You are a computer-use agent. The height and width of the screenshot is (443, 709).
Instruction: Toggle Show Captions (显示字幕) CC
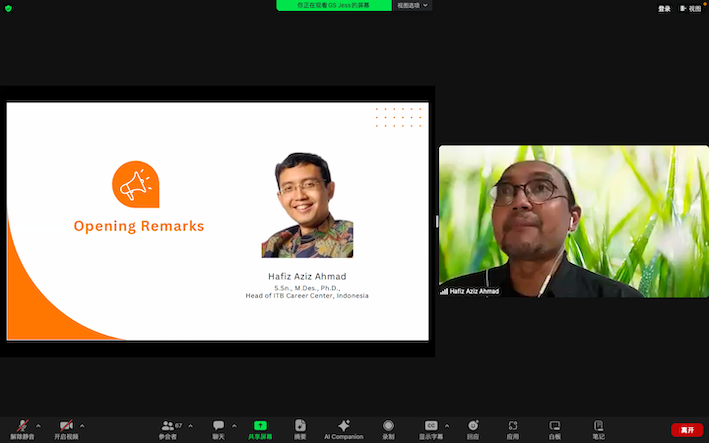(431, 429)
